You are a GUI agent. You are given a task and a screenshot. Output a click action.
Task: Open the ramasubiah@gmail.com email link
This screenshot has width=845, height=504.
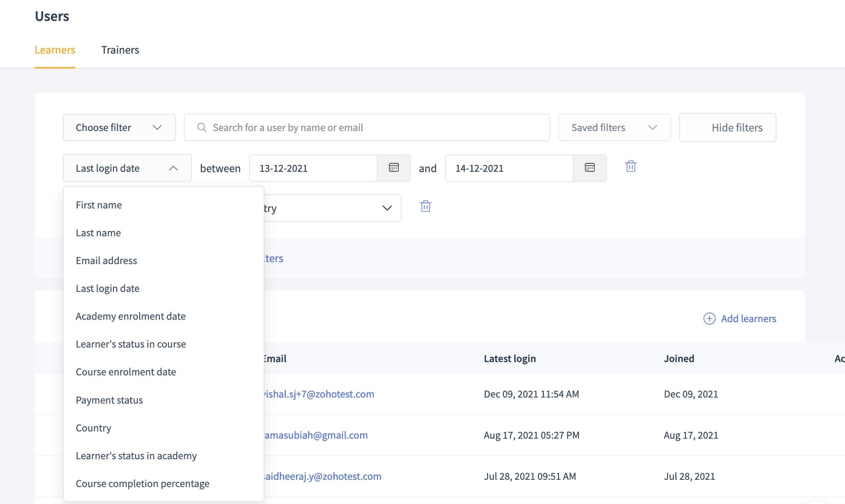pos(316,435)
